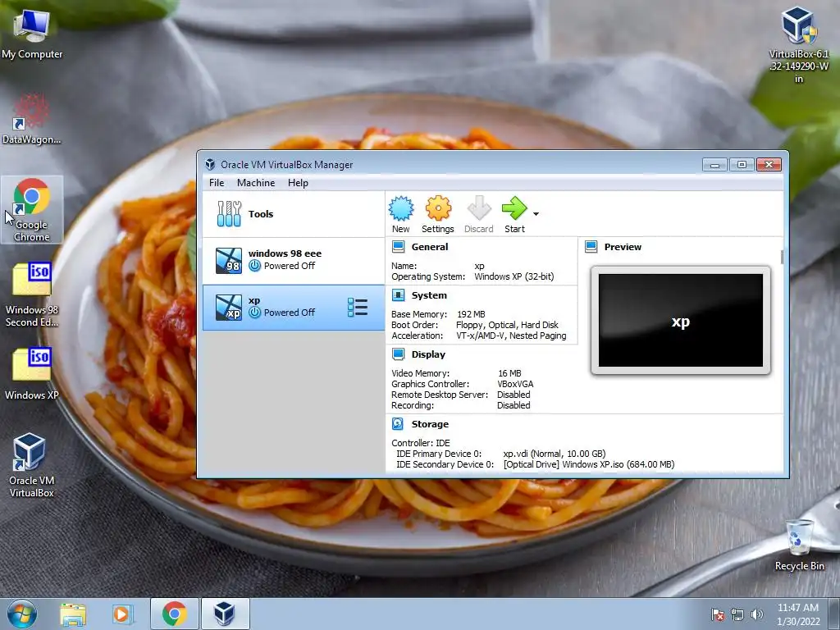Click the xp preview thumbnail
This screenshot has width=840, height=630.
coord(680,321)
